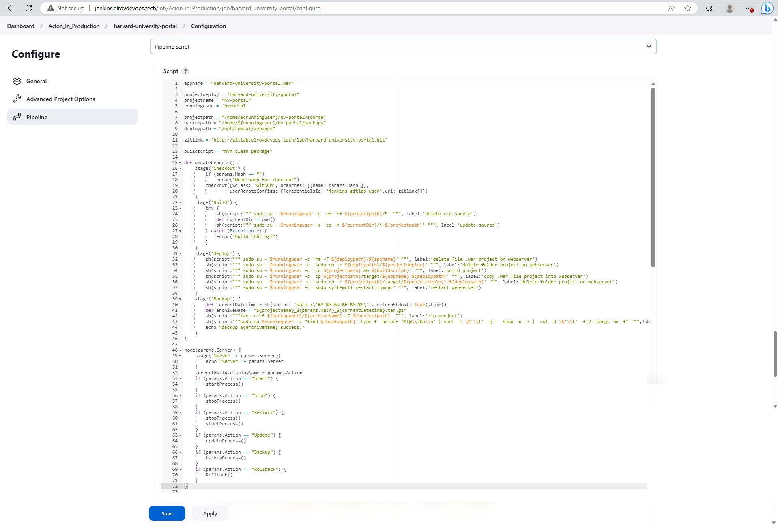Expand the breadcrumb chevron after Dashboard
Screen dimensions: 778x532
pyautogui.click(x=41, y=26)
